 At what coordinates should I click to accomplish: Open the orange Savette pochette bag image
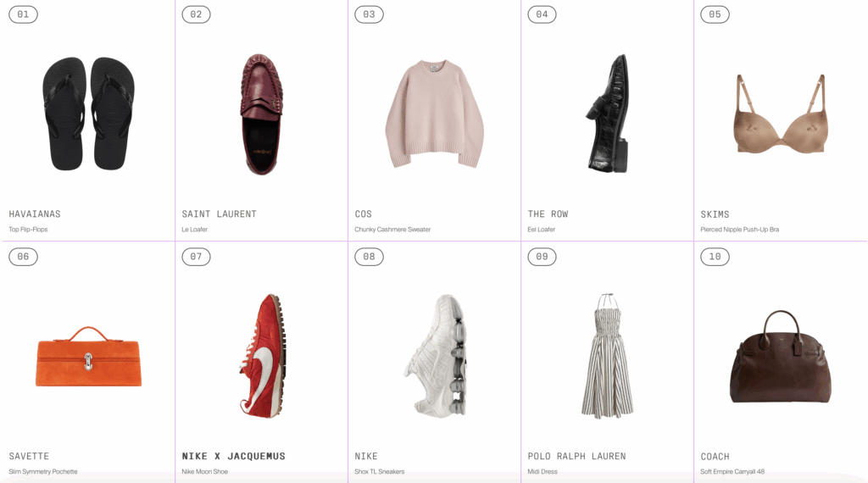tap(88, 357)
